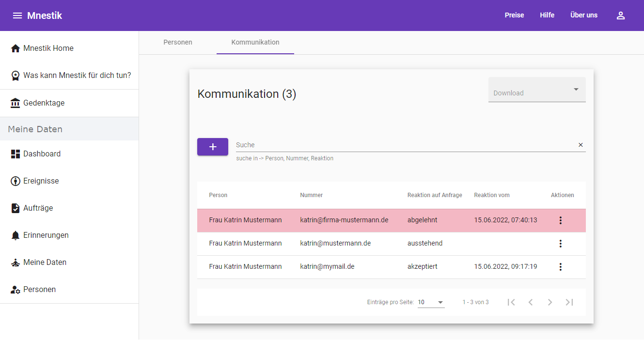The image size is (644, 340).
Task: Go to the next page arrow
Action: coord(550,302)
